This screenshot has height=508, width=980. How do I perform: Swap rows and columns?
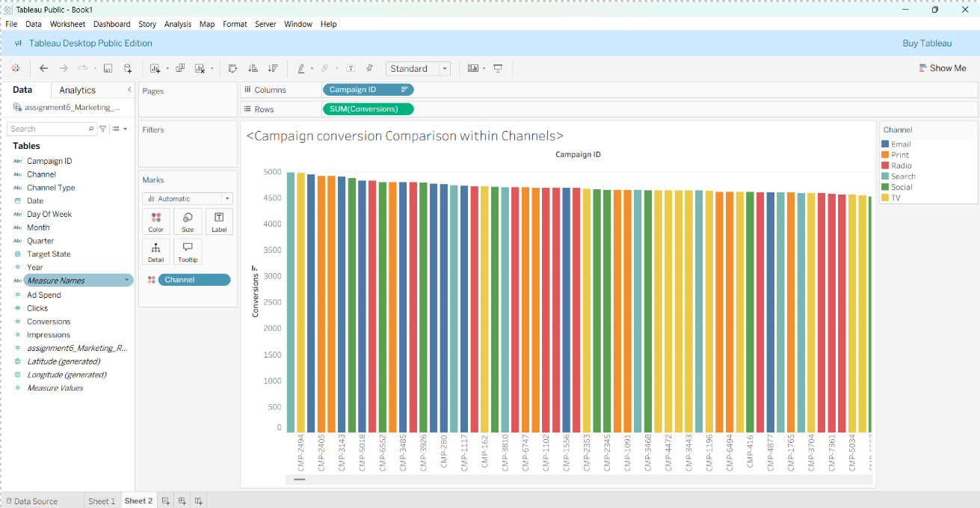[232, 68]
